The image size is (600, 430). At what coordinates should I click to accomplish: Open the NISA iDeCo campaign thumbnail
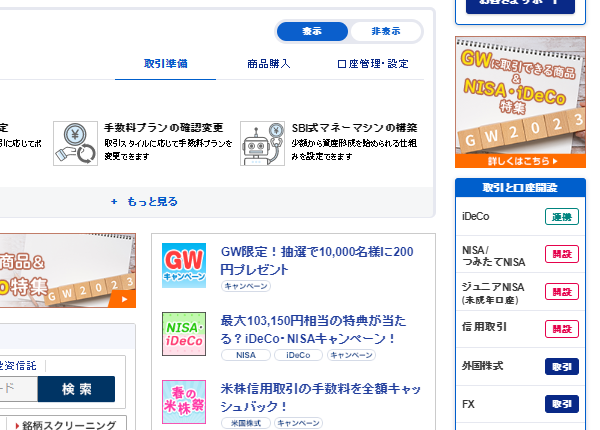(184, 334)
